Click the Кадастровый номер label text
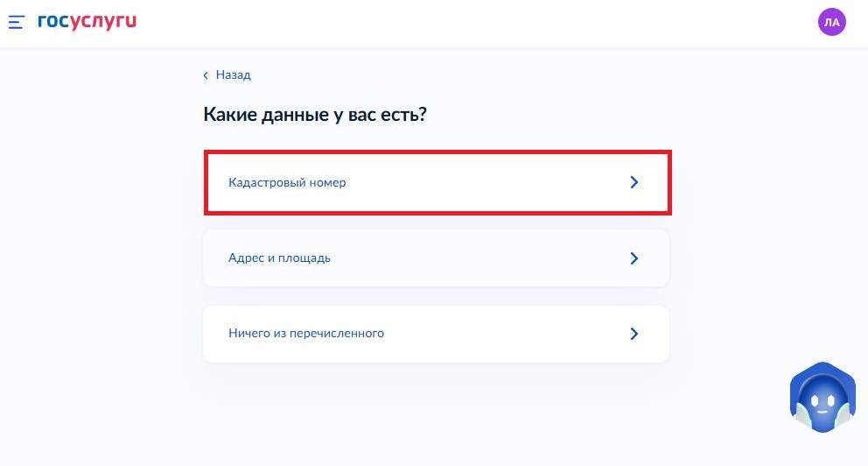 click(287, 183)
